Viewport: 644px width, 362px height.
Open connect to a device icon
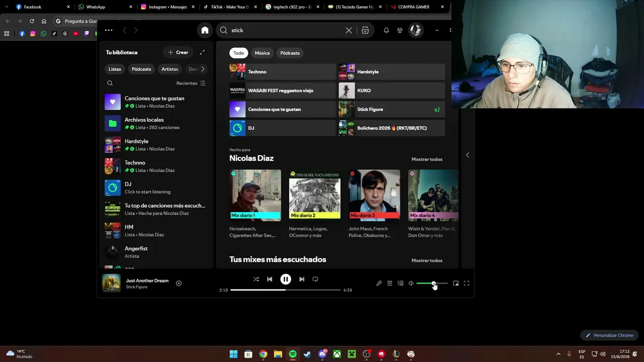pyautogui.click(x=400, y=283)
